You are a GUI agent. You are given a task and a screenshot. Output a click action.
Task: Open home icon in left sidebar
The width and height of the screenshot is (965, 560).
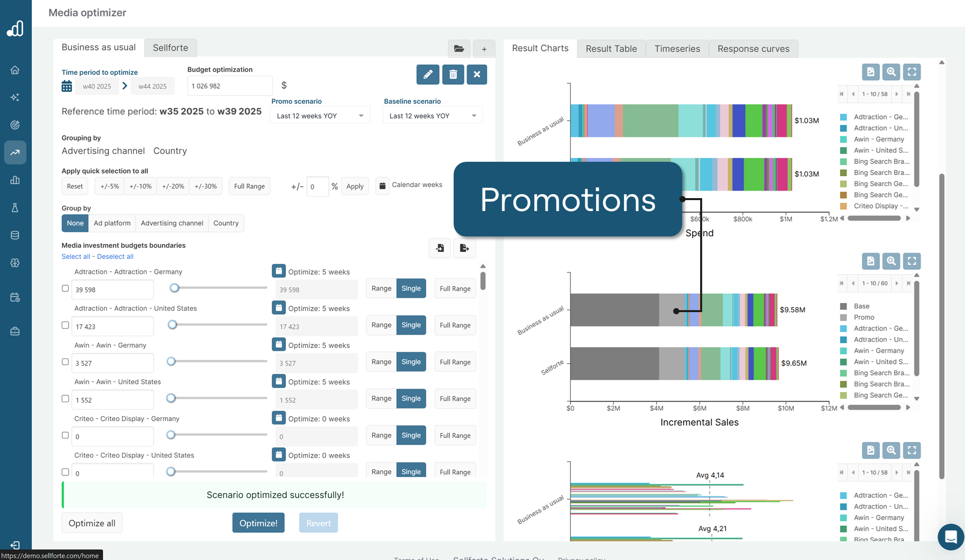pyautogui.click(x=15, y=70)
